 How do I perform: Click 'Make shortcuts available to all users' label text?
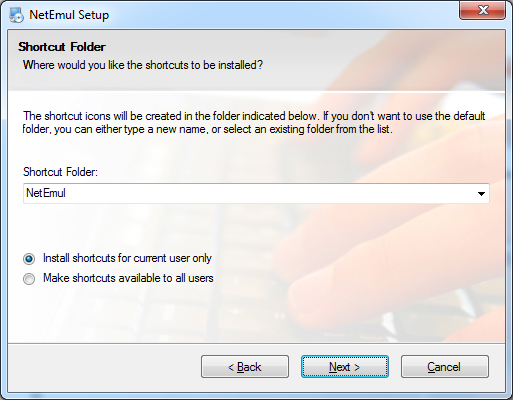pyautogui.click(x=128, y=278)
